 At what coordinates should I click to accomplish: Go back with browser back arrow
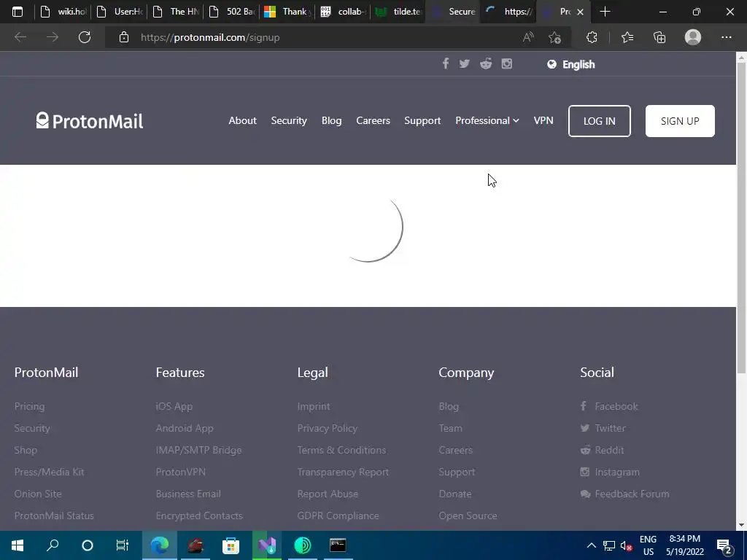pyautogui.click(x=20, y=37)
